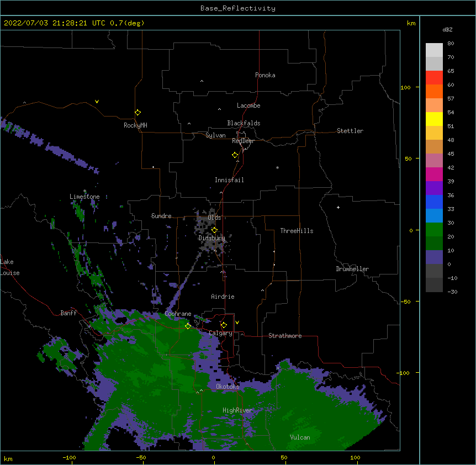Click the yellow V marker northwest of RockyMH
This screenshot has width=476, height=465.
click(97, 102)
